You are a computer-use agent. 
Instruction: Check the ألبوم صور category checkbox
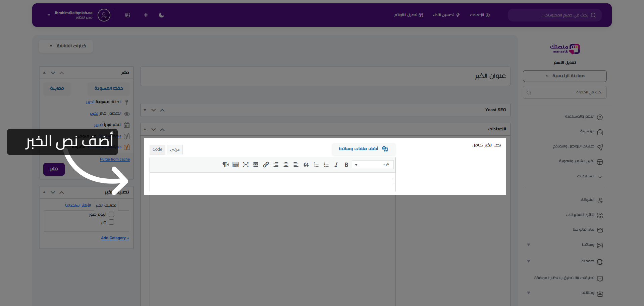tap(111, 214)
